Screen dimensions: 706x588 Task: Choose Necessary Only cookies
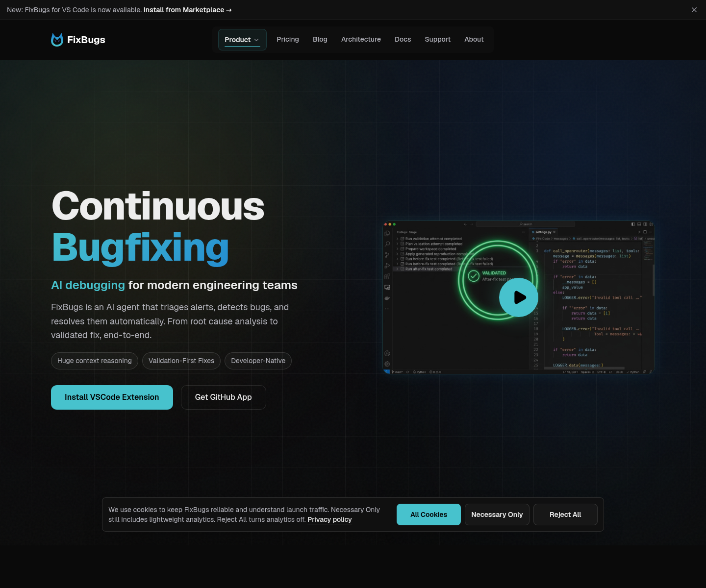[497, 514]
